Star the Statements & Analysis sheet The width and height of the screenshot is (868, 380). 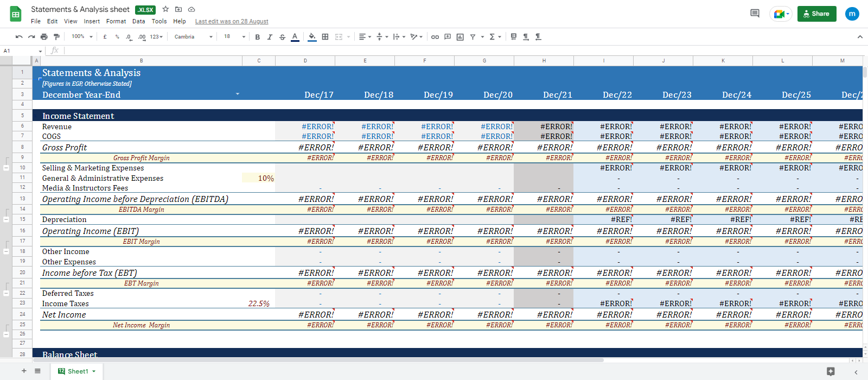(165, 9)
